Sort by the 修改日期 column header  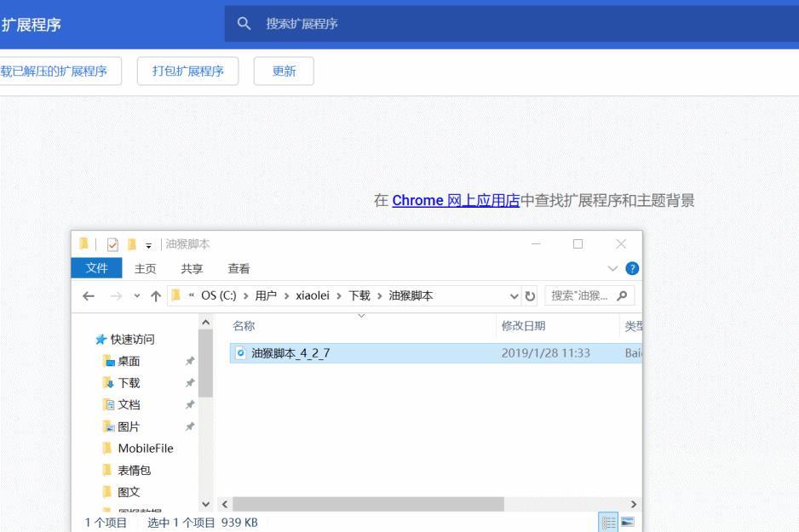(523, 326)
